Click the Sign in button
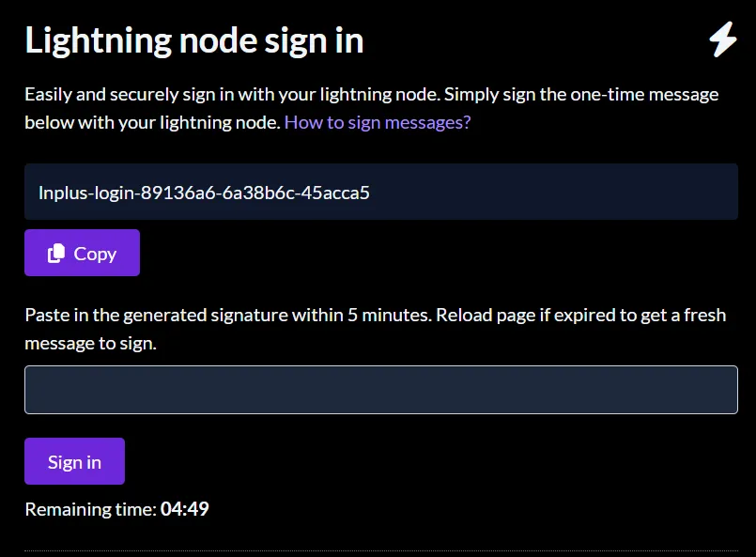This screenshot has height=557, width=756. pos(75,461)
